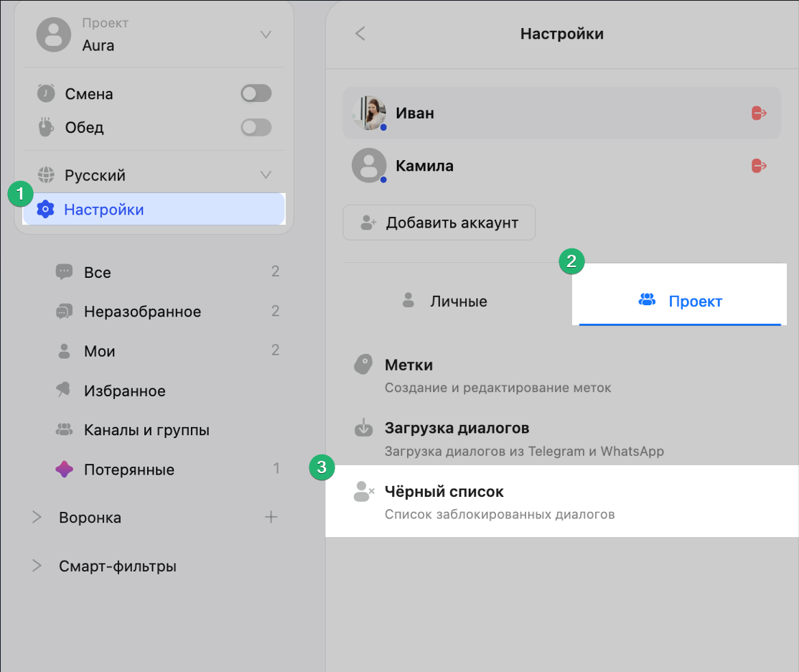Image resolution: width=799 pixels, height=672 pixels.
Task: Expand the Воронка section
Action: point(37,518)
